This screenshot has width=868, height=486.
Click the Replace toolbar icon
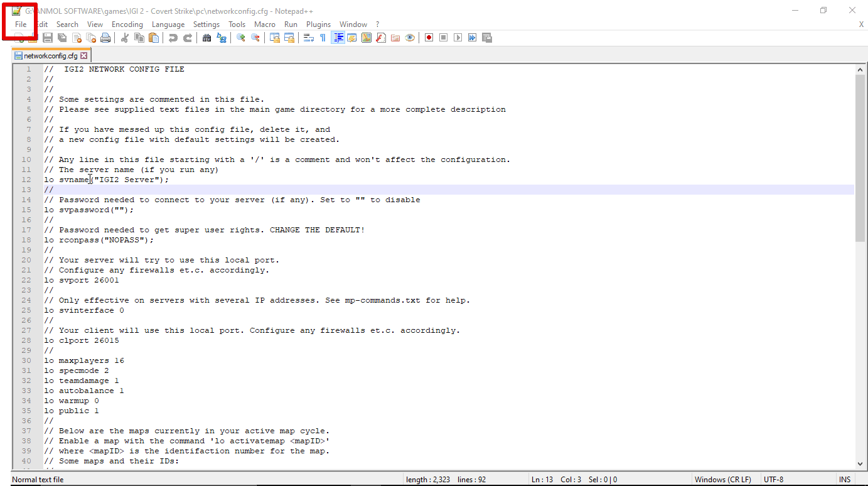tap(221, 37)
